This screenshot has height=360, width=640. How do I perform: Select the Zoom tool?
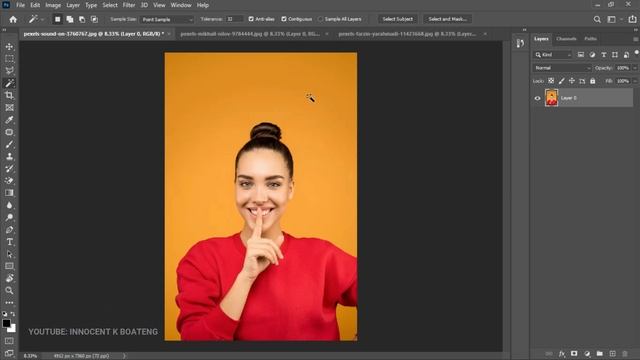click(x=9, y=290)
